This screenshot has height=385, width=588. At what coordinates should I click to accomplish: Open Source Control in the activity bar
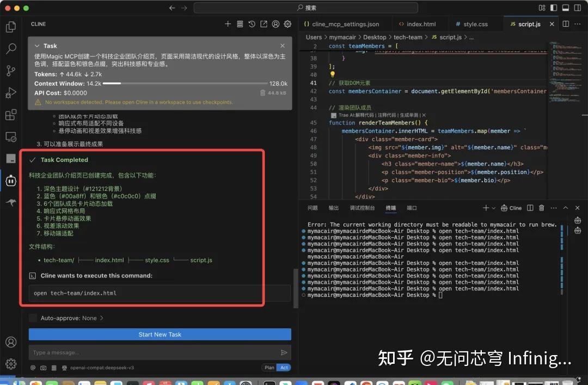11,71
